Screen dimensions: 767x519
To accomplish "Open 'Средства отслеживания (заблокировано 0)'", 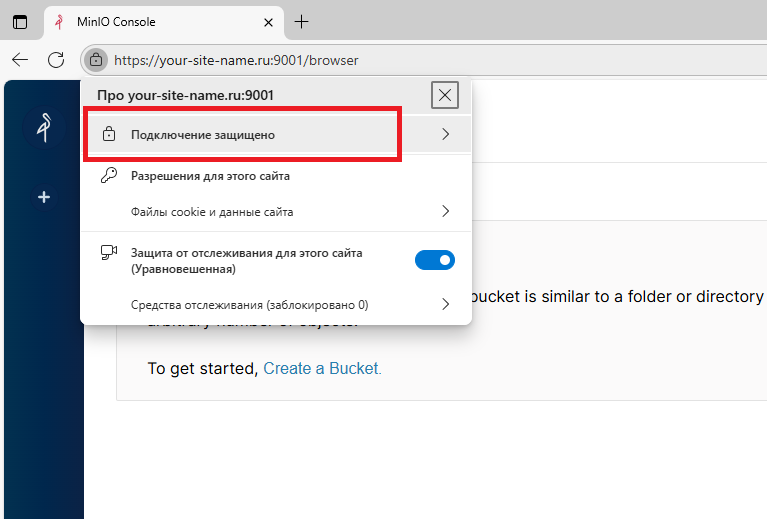I will (276, 304).
